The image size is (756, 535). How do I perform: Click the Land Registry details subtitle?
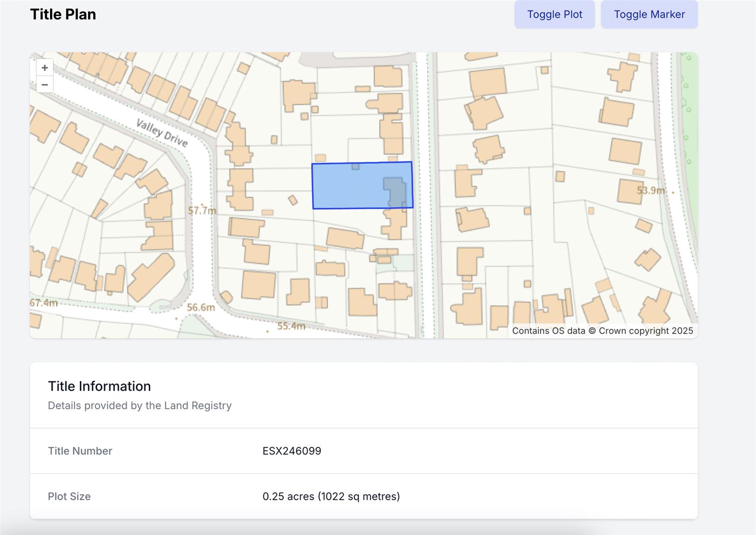139,406
